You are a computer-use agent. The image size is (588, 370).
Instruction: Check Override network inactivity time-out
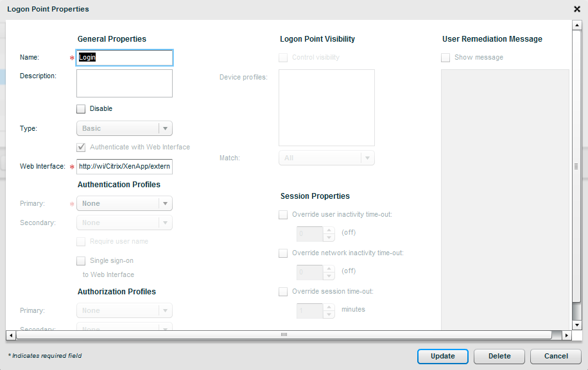[283, 253]
